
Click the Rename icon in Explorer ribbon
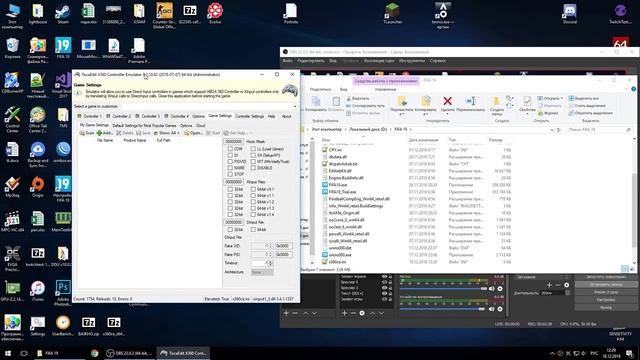pos(470,101)
